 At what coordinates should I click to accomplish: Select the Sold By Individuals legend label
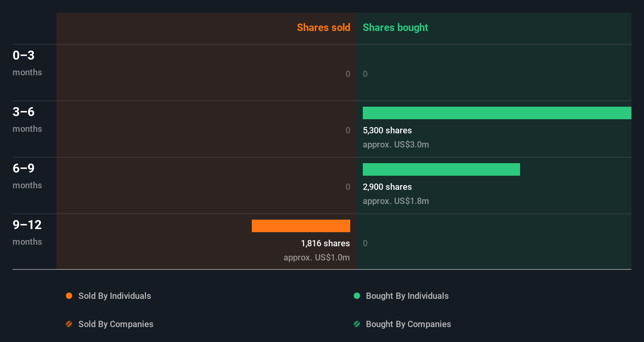pyautogui.click(x=115, y=296)
